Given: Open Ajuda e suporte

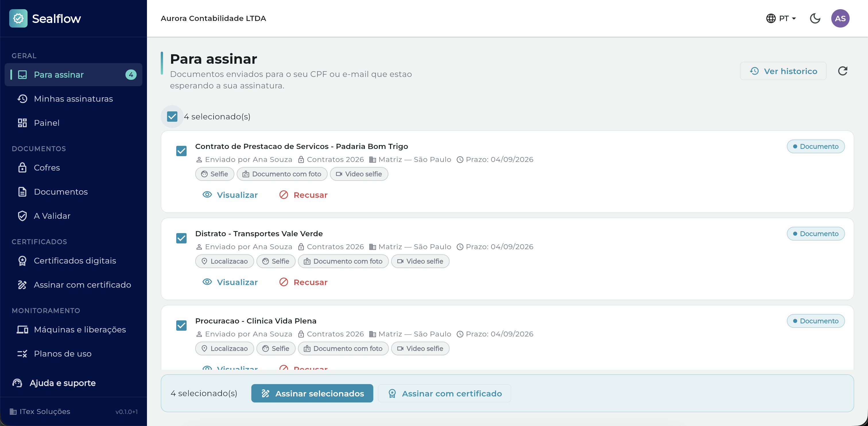Looking at the screenshot, I should [54, 383].
